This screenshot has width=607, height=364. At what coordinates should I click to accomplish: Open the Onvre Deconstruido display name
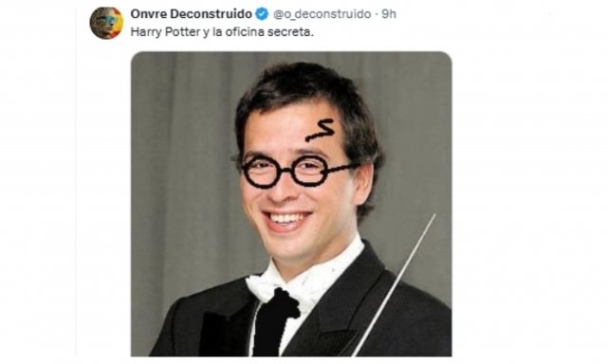(192, 14)
